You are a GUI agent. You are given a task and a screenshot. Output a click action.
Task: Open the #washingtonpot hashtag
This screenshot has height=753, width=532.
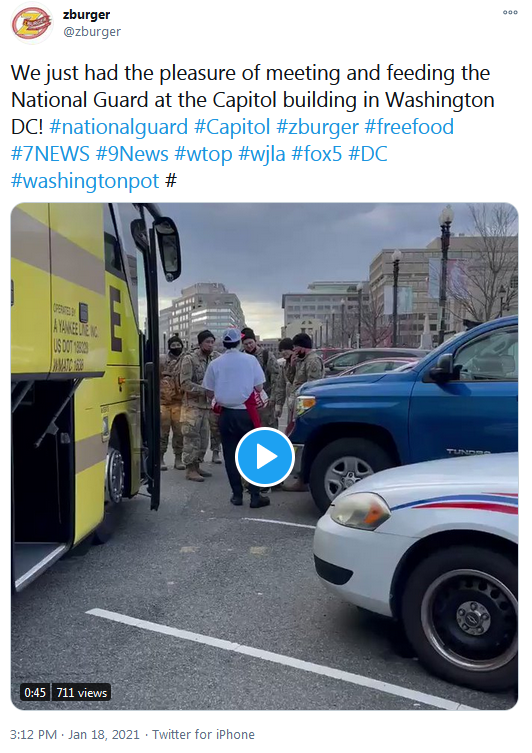pyautogui.click(x=85, y=181)
